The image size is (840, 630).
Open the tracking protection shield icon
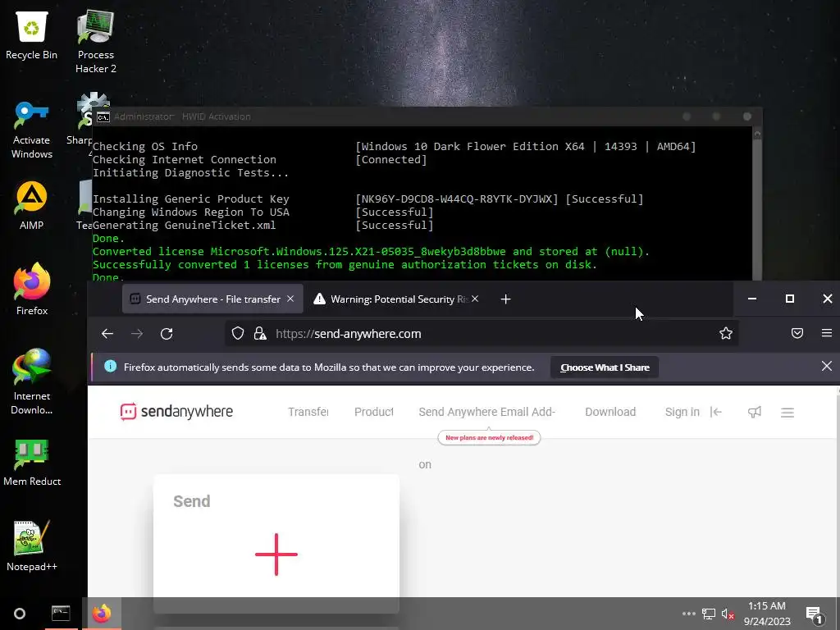(238, 334)
